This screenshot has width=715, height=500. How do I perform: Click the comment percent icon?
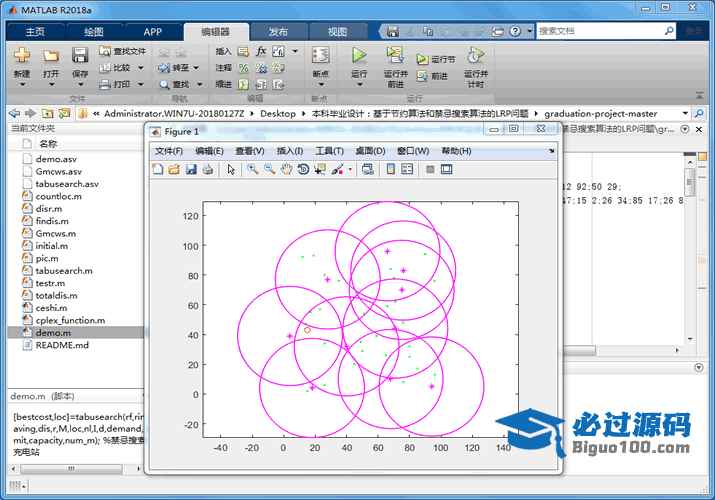244,68
